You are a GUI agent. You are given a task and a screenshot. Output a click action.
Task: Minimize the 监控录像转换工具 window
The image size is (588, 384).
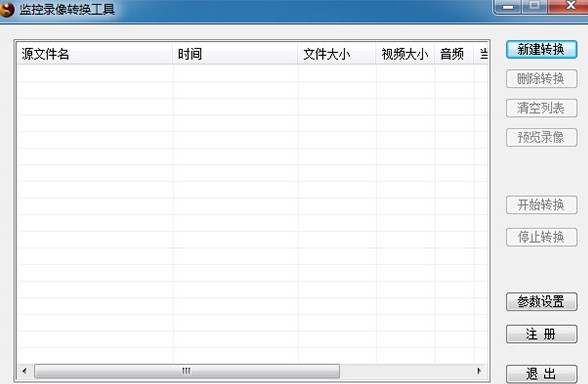click(x=508, y=7)
